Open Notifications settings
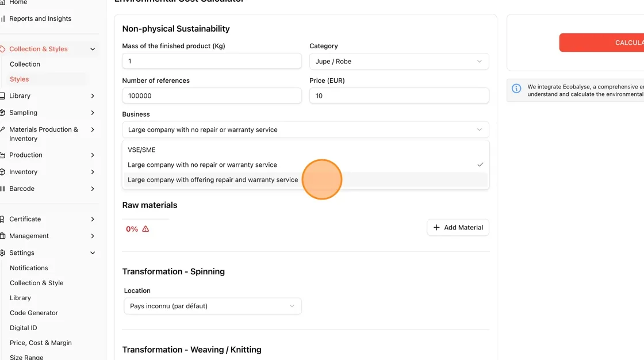 [29, 268]
